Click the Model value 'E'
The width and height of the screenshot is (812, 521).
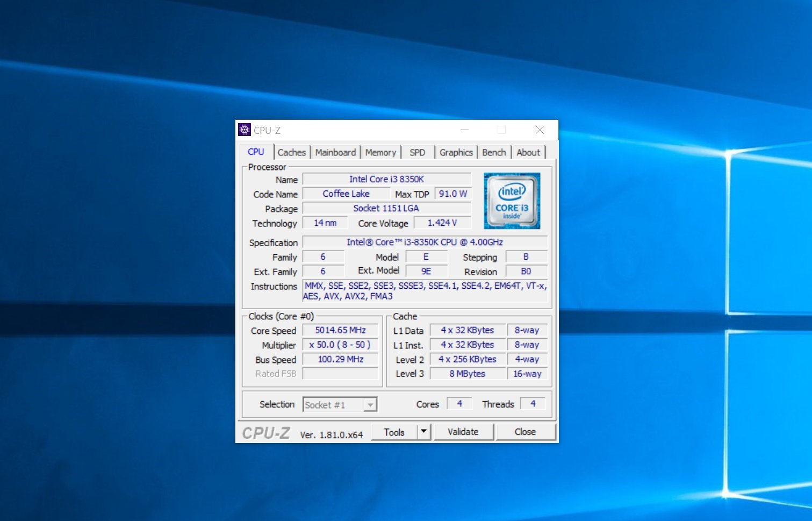click(426, 257)
